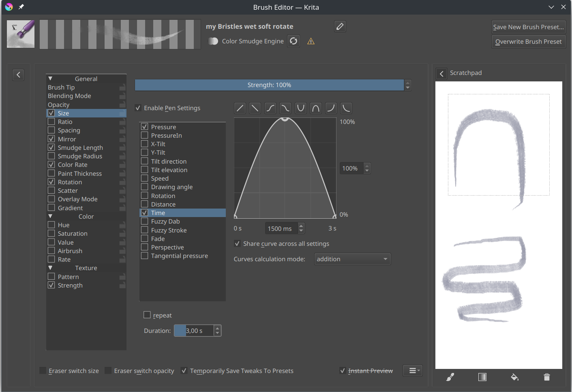This screenshot has height=392, width=572.
Task: Select the U-shaped curve preset
Action: pos(300,108)
